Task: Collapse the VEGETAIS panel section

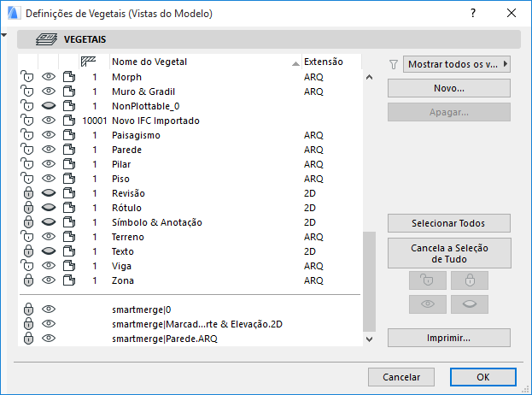Action: click(6, 36)
